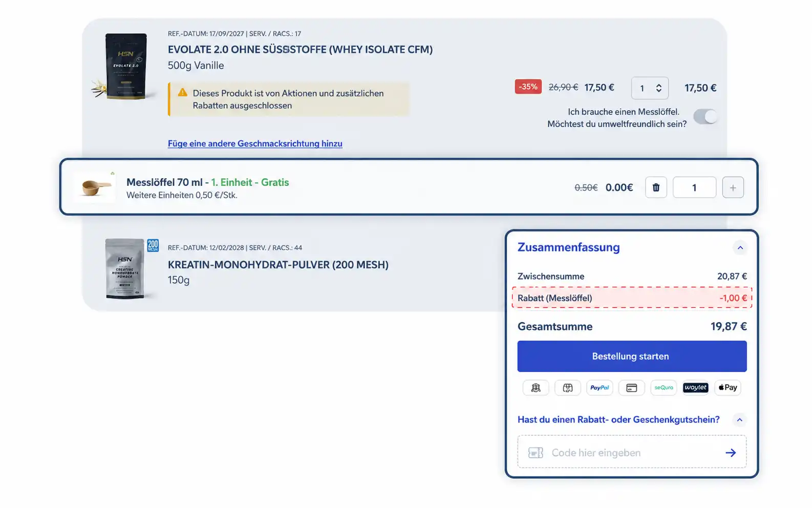Viewport: 812px width, 508px height.
Task: Click the '1. Einheit - Gratis' text
Action: tap(250, 182)
